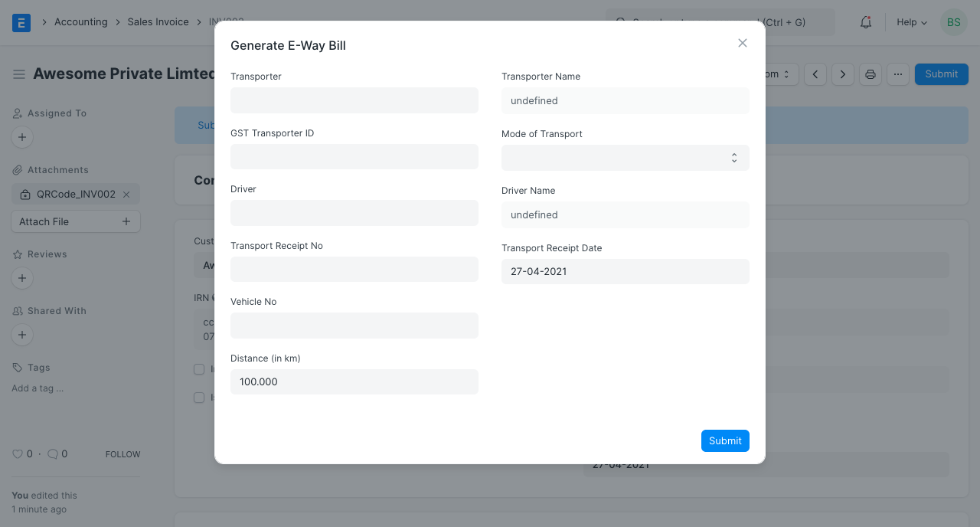980x527 pixels.
Task: Close the Generate E-Way Bill dialog
Action: [x=742, y=44]
